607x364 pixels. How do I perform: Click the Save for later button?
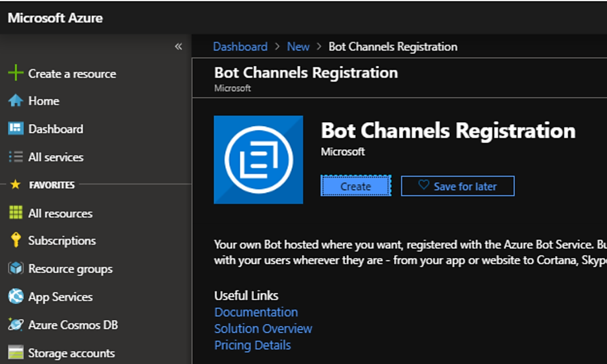(x=458, y=186)
